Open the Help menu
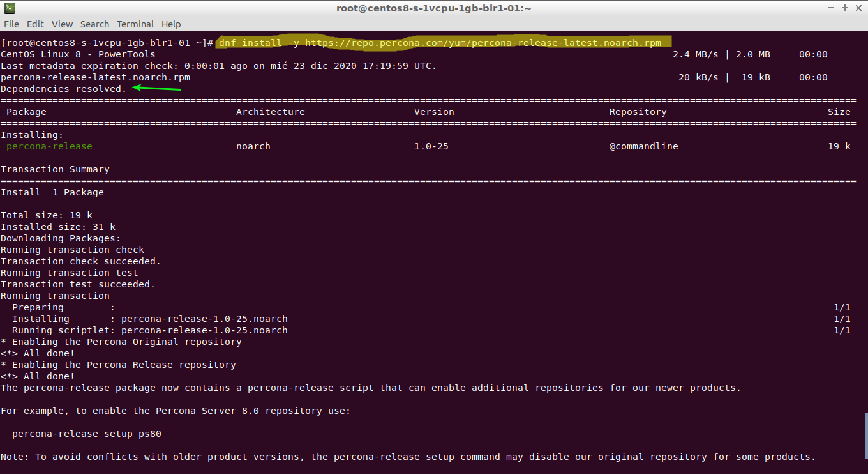868x474 pixels. pyautogui.click(x=171, y=24)
